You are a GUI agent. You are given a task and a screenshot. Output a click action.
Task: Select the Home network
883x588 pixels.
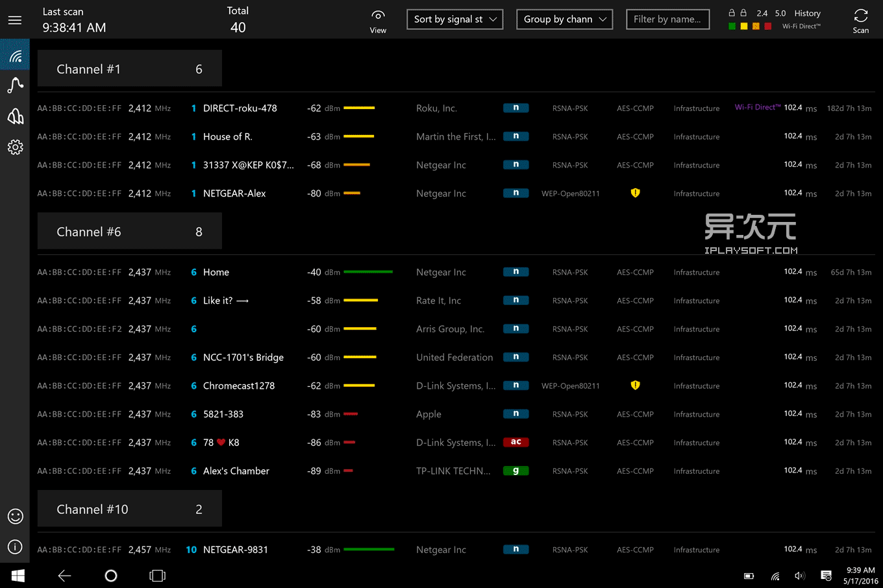(216, 273)
